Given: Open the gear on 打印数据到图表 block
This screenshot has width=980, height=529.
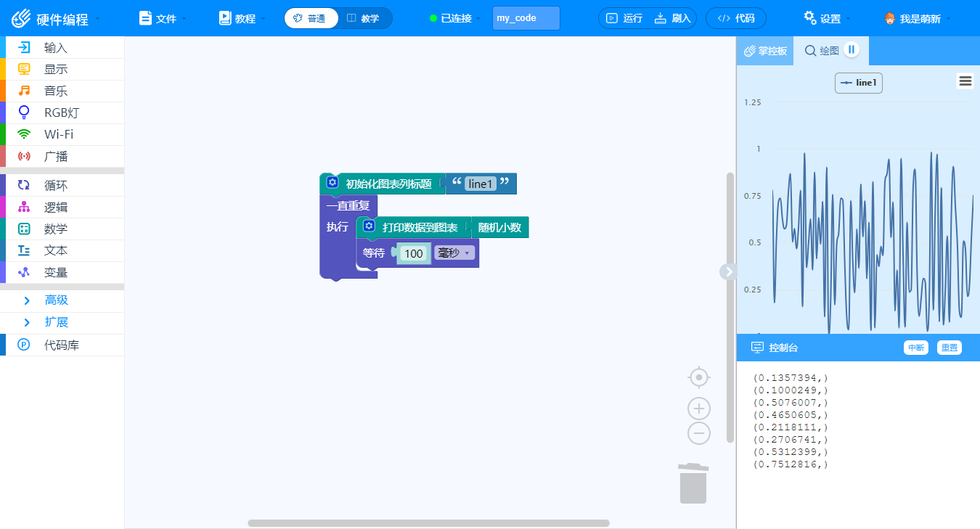Looking at the screenshot, I should [369, 226].
